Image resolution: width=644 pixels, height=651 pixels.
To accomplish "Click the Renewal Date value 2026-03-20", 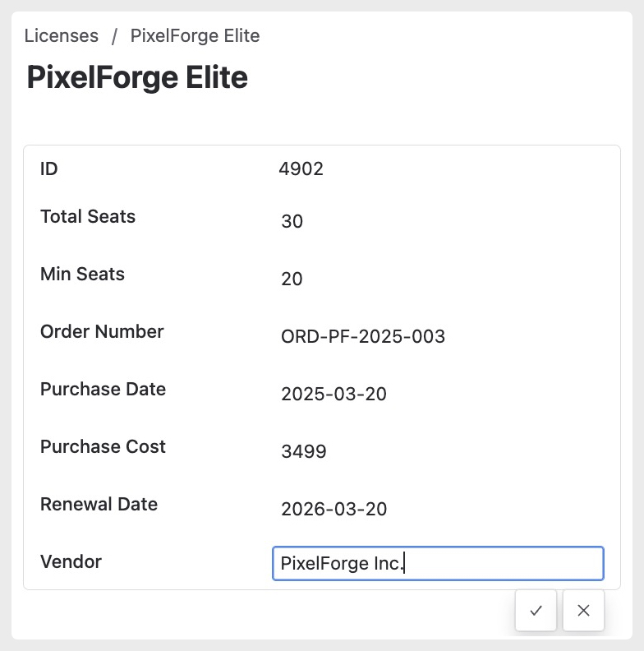I will click(x=333, y=510).
